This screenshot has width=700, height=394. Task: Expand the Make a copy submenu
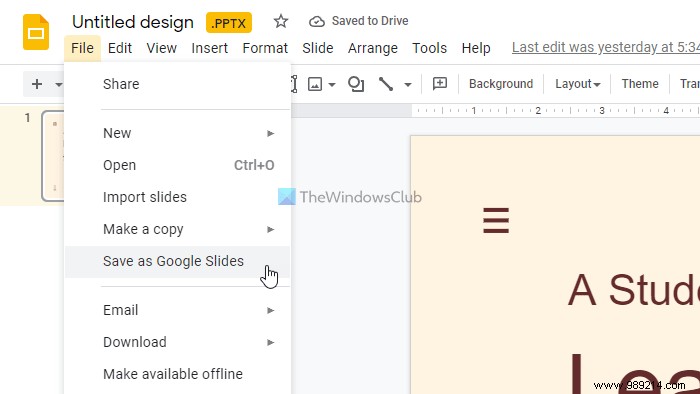coord(178,229)
